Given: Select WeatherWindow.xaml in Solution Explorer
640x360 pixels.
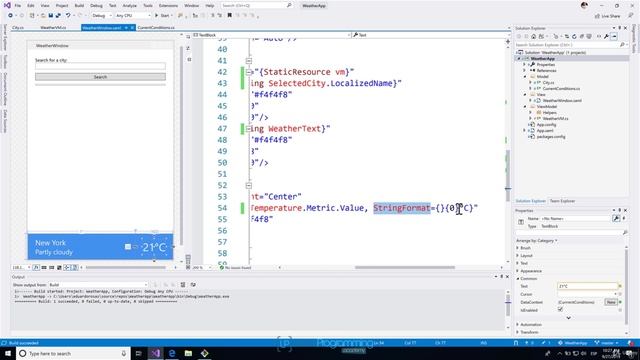Looking at the screenshot, I should click(562, 100).
